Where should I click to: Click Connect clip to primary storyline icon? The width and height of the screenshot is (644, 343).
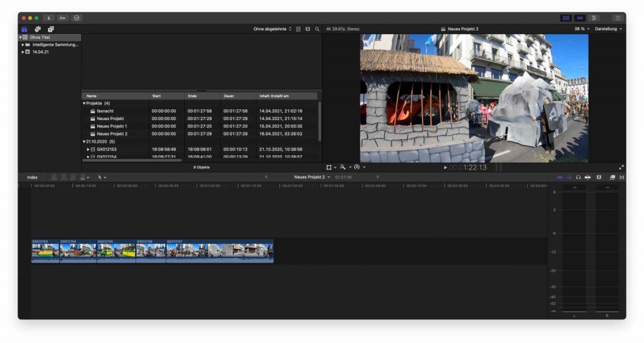tap(54, 178)
